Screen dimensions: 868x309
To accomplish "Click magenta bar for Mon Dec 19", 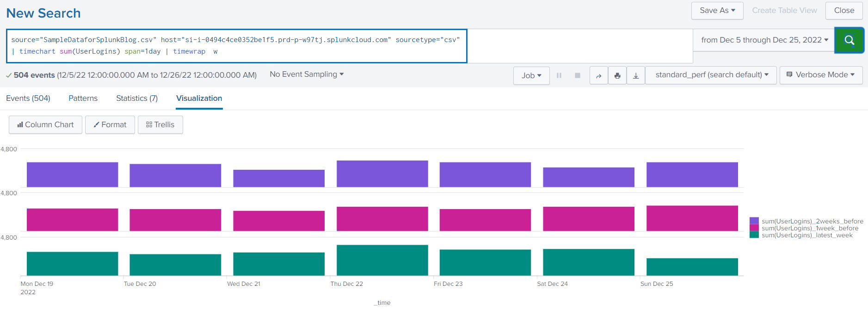I will coord(73,220).
